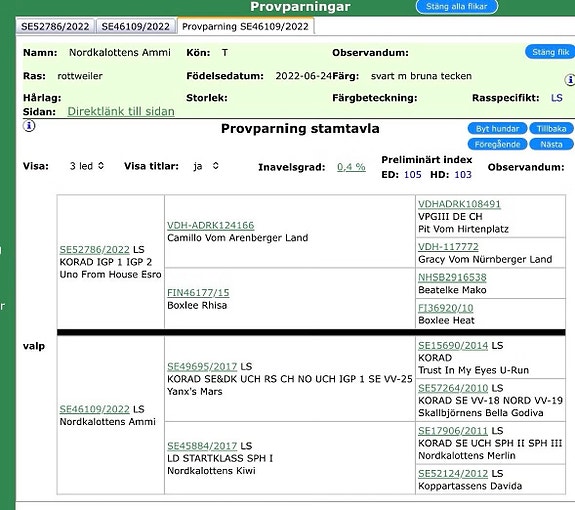The height and width of the screenshot is (510, 575).
Task: Switch to the SE52786/2022 tab
Action: click(x=55, y=26)
